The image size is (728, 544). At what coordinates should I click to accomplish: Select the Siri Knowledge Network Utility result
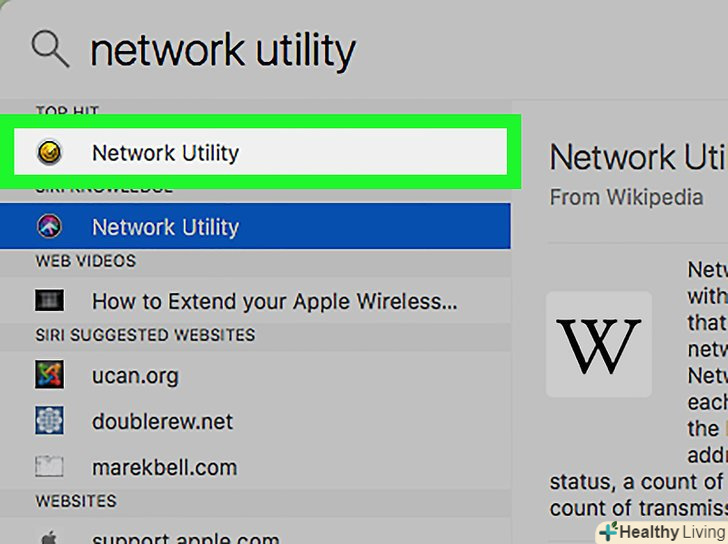point(165,227)
